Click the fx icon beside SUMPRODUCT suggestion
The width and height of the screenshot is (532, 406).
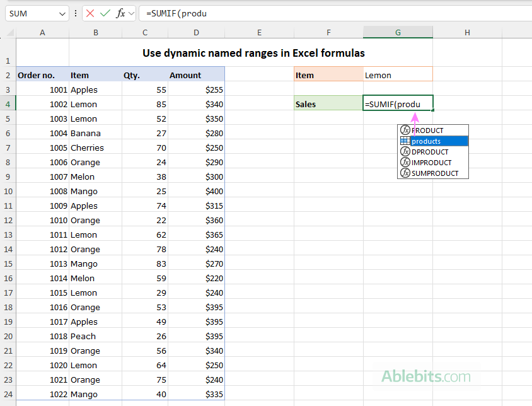405,173
